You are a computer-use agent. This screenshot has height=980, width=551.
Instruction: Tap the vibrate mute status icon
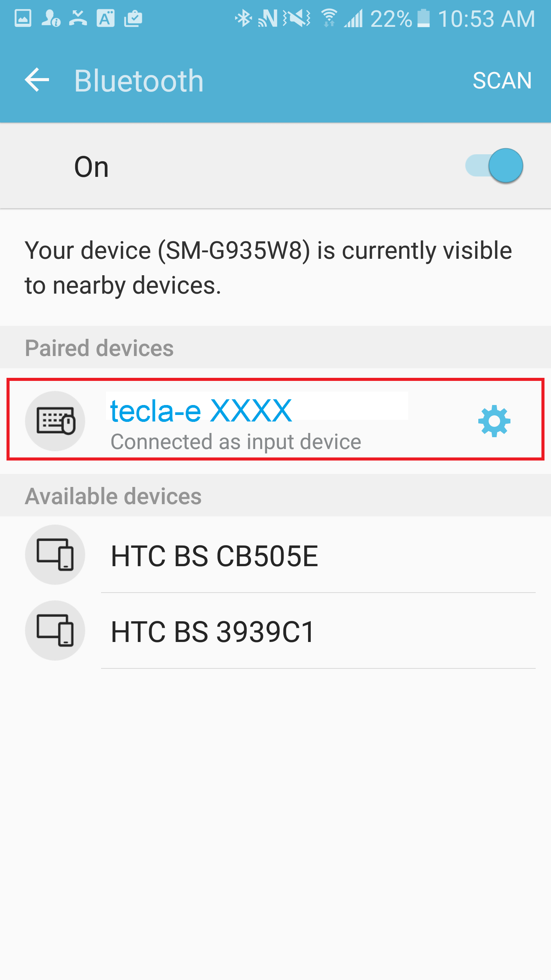[297, 18]
